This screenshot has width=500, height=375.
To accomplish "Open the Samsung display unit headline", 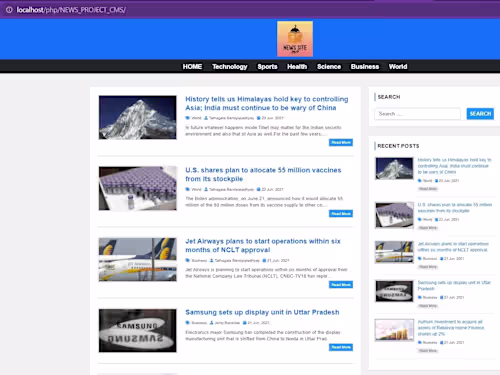I will (x=262, y=312).
